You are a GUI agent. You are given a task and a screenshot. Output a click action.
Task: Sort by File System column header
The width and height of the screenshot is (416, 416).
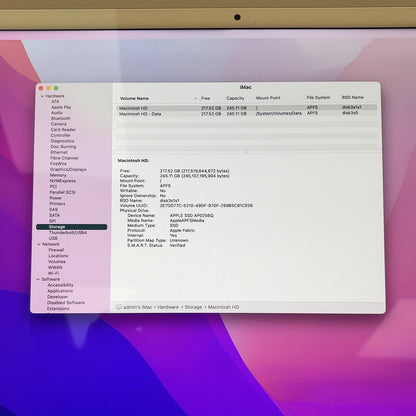click(x=318, y=98)
